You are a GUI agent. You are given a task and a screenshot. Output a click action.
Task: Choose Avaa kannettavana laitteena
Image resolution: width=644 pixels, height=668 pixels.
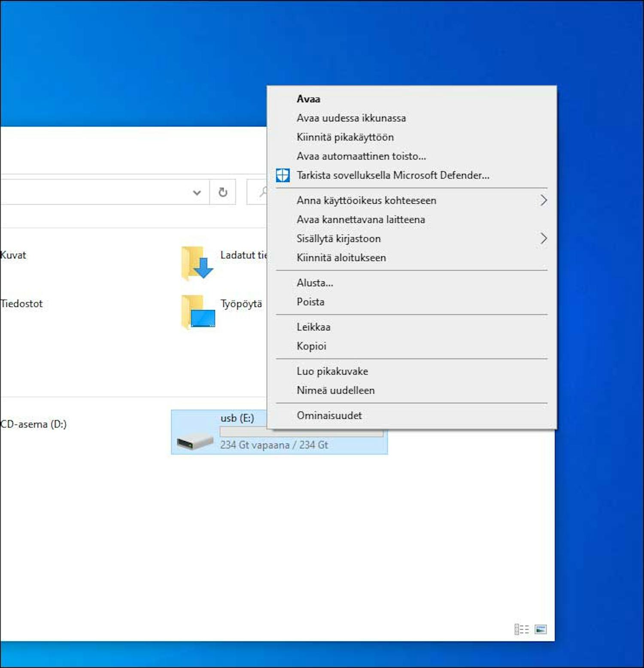(361, 219)
